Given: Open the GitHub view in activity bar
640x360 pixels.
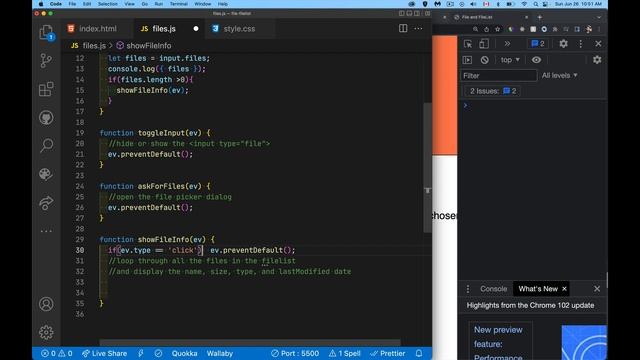Looking at the screenshot, I should 46,118.
